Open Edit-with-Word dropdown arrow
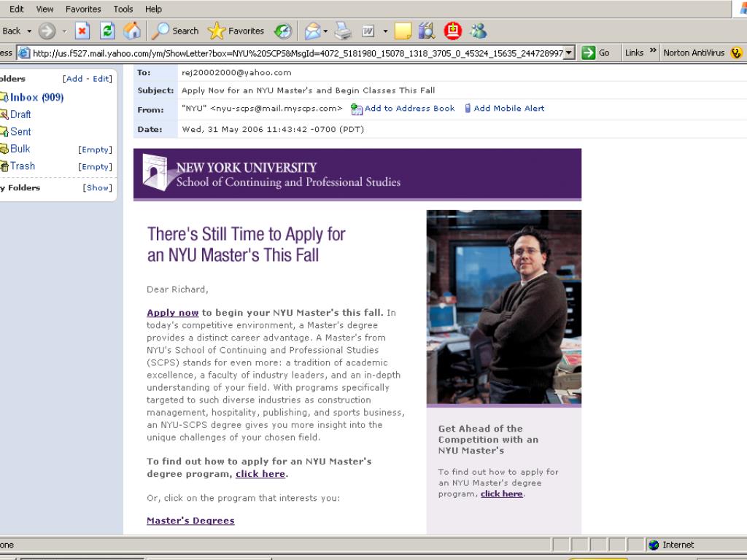 point(385,31)
